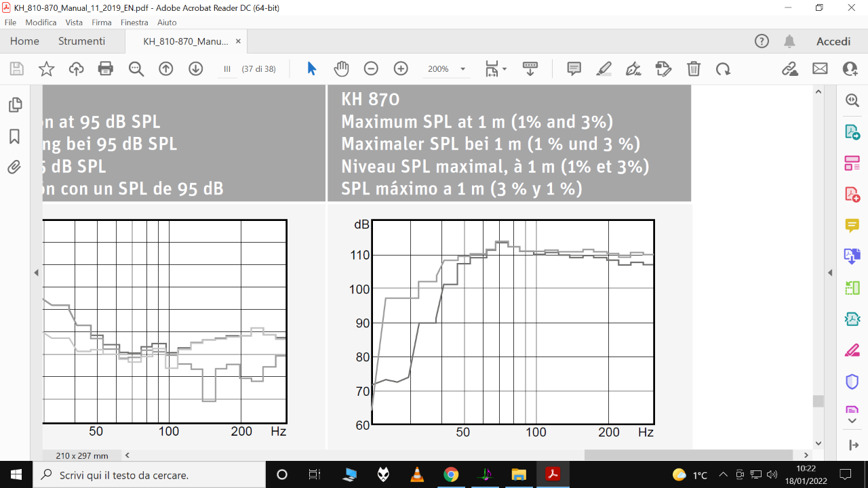This screenshot has height=488, width=868.
Task: Expand the left navigation pane arrow
Action: pyautogui.click(x=37, y=272)
